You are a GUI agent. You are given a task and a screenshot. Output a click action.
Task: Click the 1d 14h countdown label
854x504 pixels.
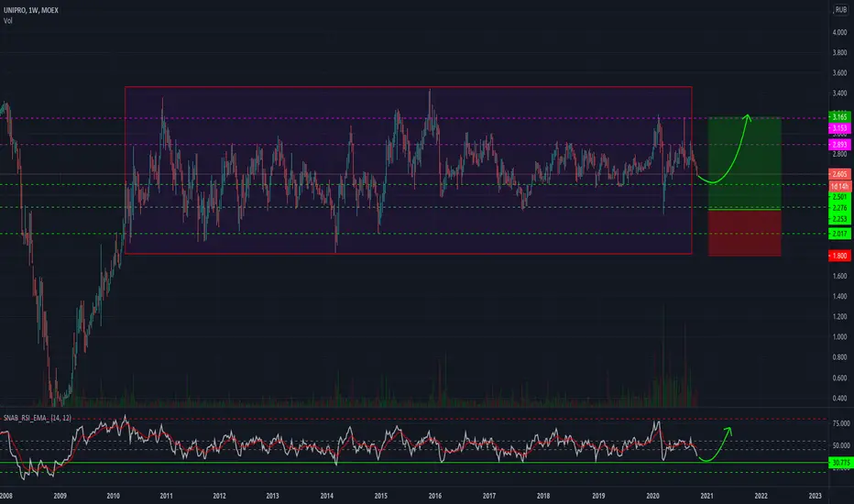coord(839,186)
